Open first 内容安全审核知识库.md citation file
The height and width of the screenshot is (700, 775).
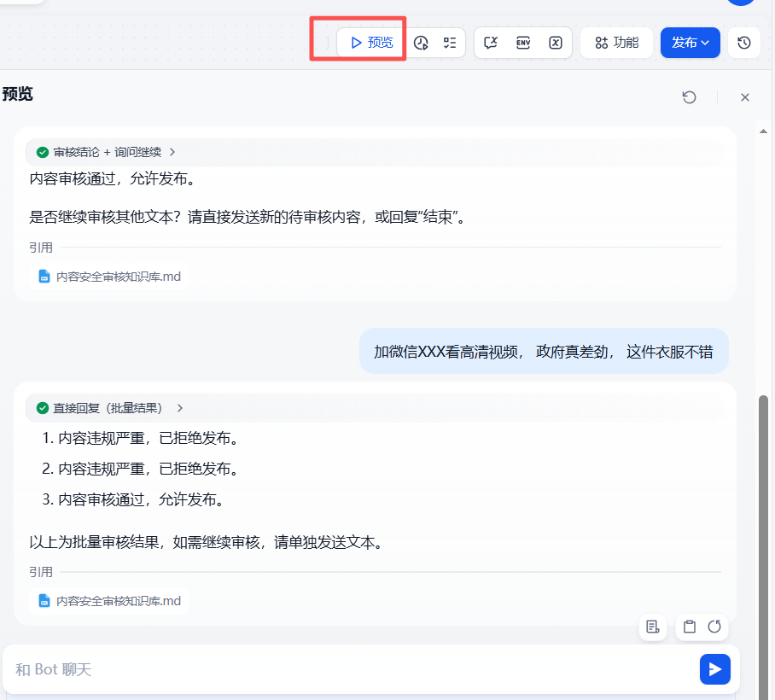(110, 277)
